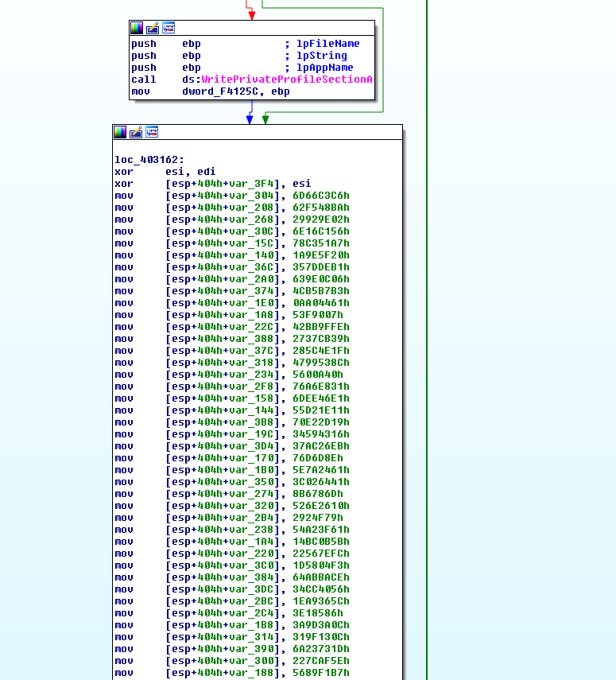Image resolution: width=616 pixels, height=680 pixels.
Task: Click the lpFileName comment
Action: point(327,44)
